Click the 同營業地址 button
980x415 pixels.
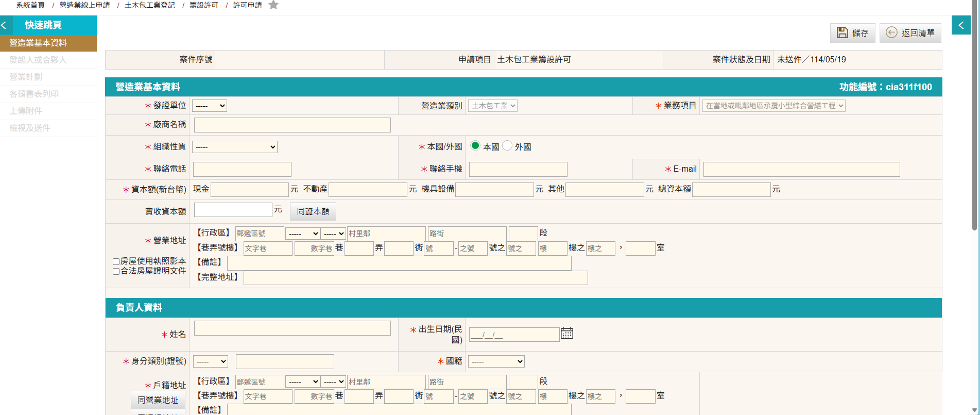[x=158, y=400]
